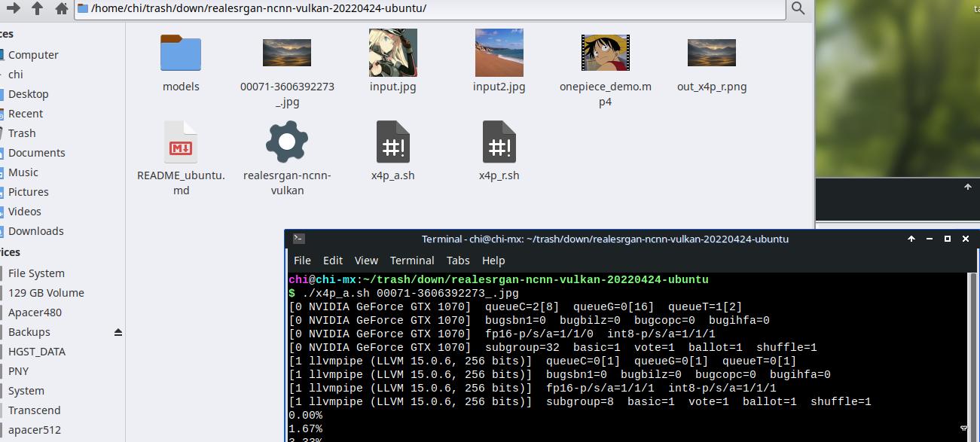980x442 pixels.
Task: Click the terminal command line ./x4p_a.sh text
Action: [410, 293]
